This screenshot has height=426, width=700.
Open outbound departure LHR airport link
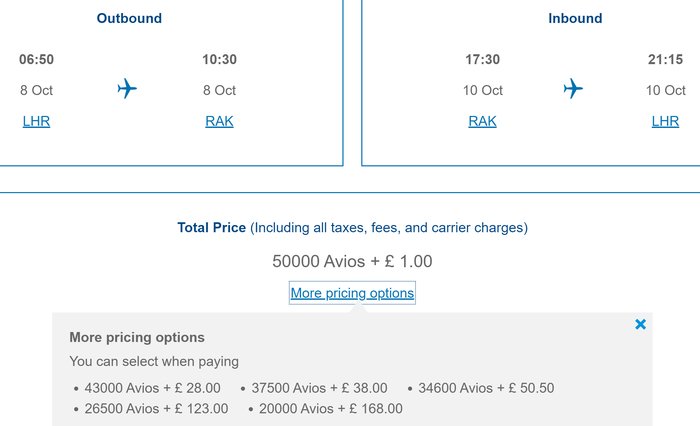click(x=36, y=121)
